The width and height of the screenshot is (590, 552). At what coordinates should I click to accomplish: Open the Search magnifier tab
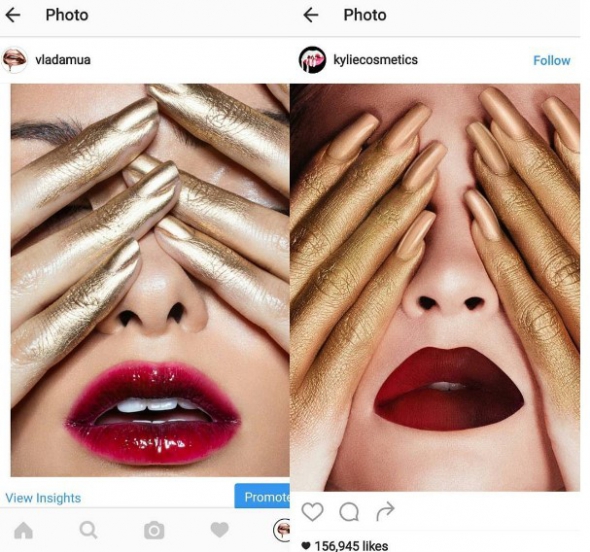(x=88, y=530)
